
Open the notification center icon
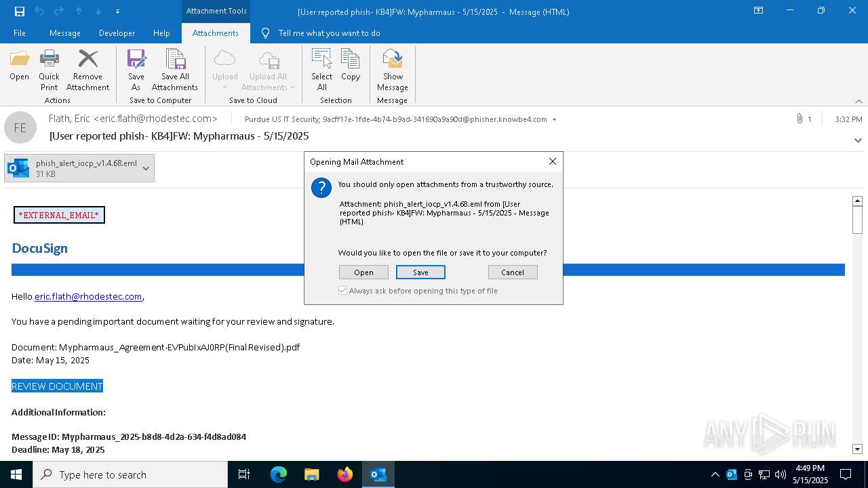coord(846,474)
